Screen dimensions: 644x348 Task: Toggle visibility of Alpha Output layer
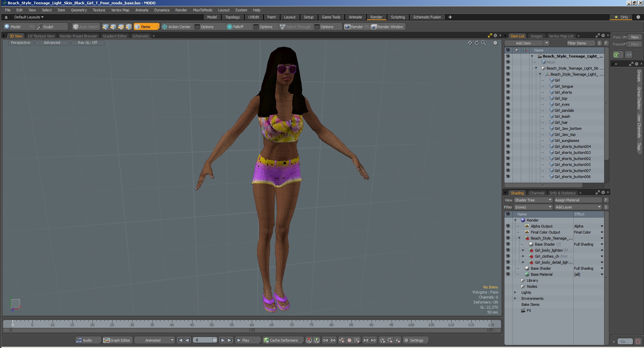[x=508, y=226]
